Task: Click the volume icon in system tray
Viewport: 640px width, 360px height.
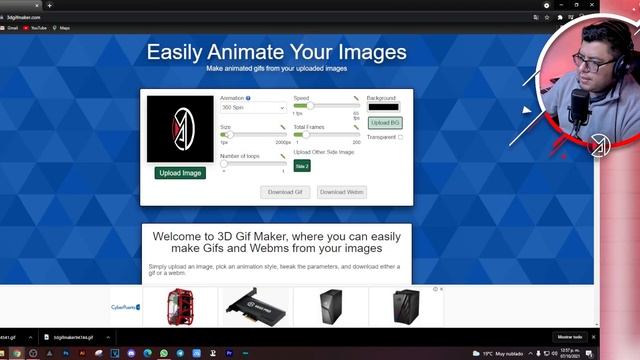Action: pyautogui.click(x=554, y=353)
